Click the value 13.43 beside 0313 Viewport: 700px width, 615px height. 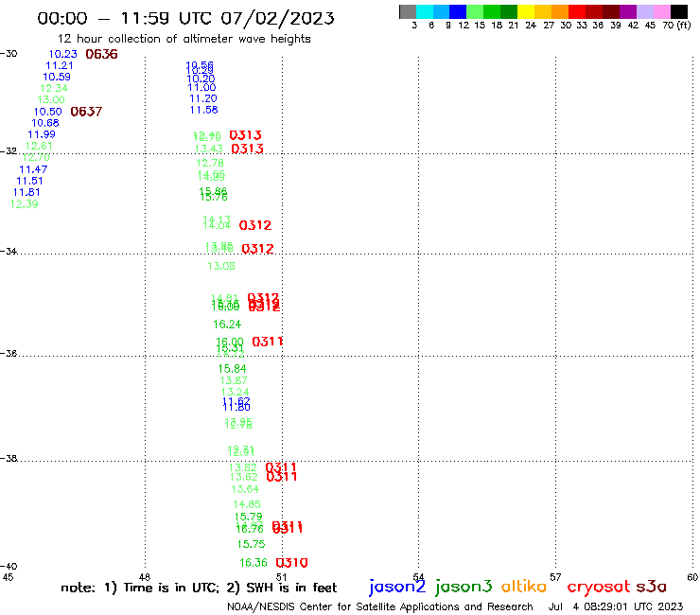point(208,149)
